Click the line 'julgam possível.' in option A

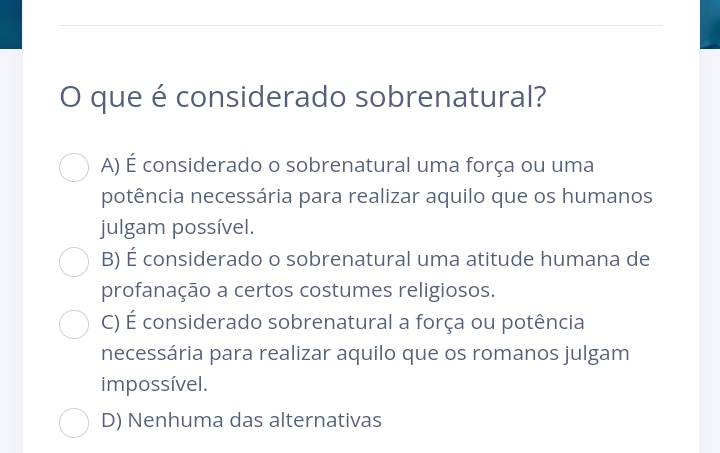(178, 227)
